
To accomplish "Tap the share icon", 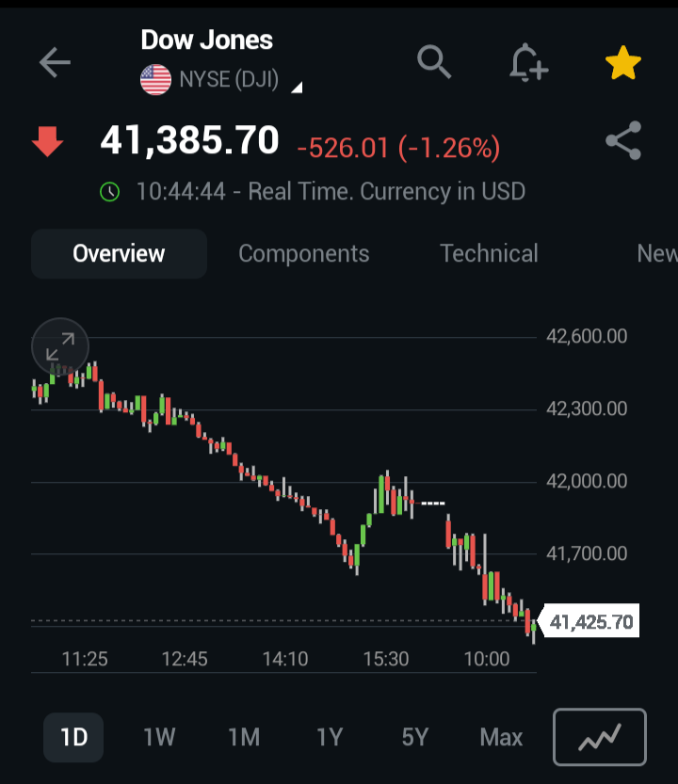I will pos(623,140).
